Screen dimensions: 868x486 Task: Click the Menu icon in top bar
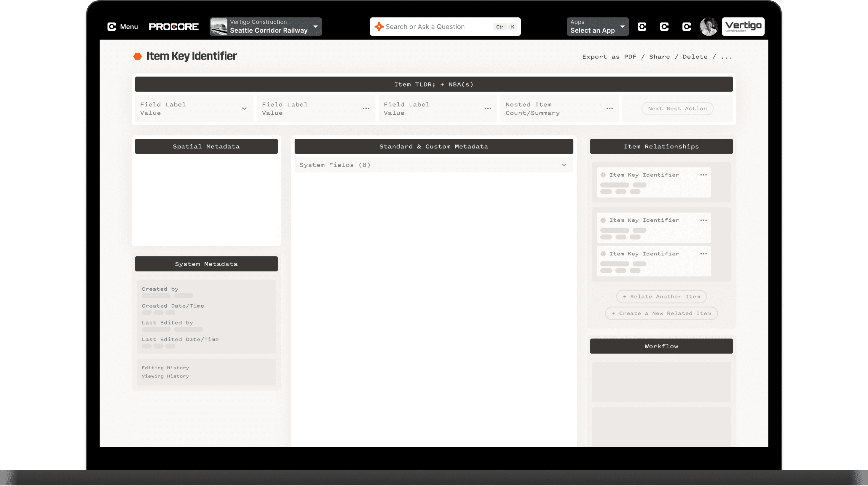pos(111,27)
